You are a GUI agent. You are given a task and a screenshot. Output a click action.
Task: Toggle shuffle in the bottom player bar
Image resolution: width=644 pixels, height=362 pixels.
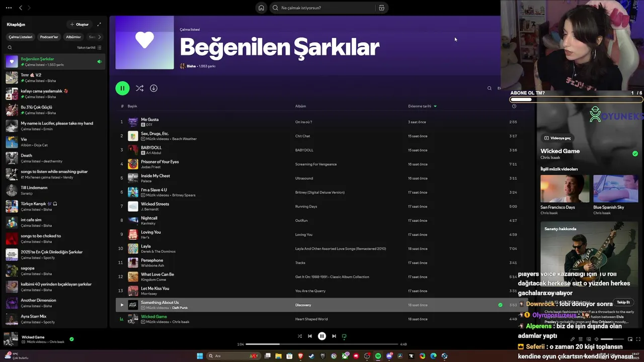pyautogui.click(x=299, y=336)
